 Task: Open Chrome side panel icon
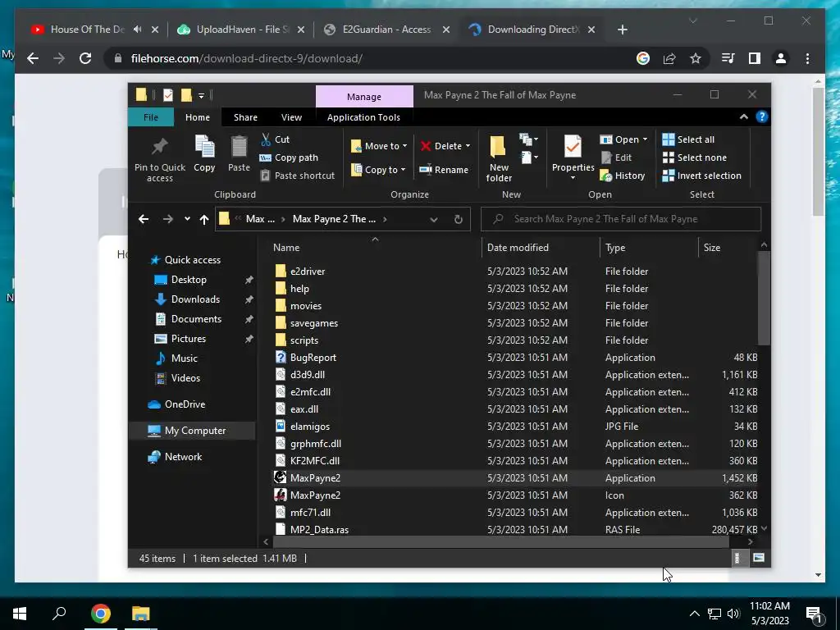point(755,58)
